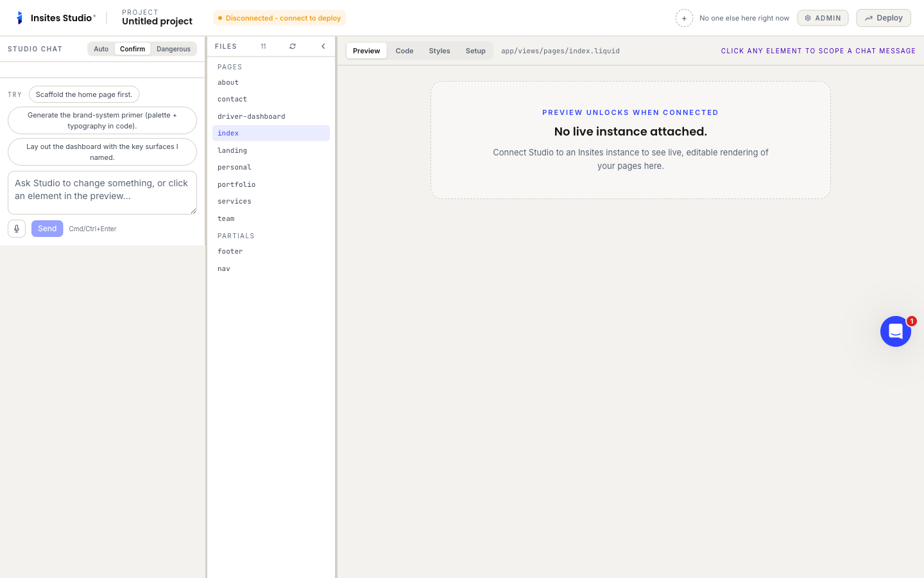Image resolution: width=924 pixels, height=578 pixels.
Task: Click the Untitled project name
Action: click(157, 21)
